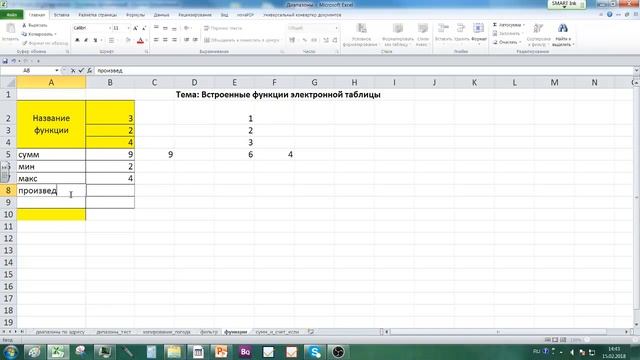Toggle italic formatting
640x360 pixels.
pyautogui.click(x=86, y=40)
